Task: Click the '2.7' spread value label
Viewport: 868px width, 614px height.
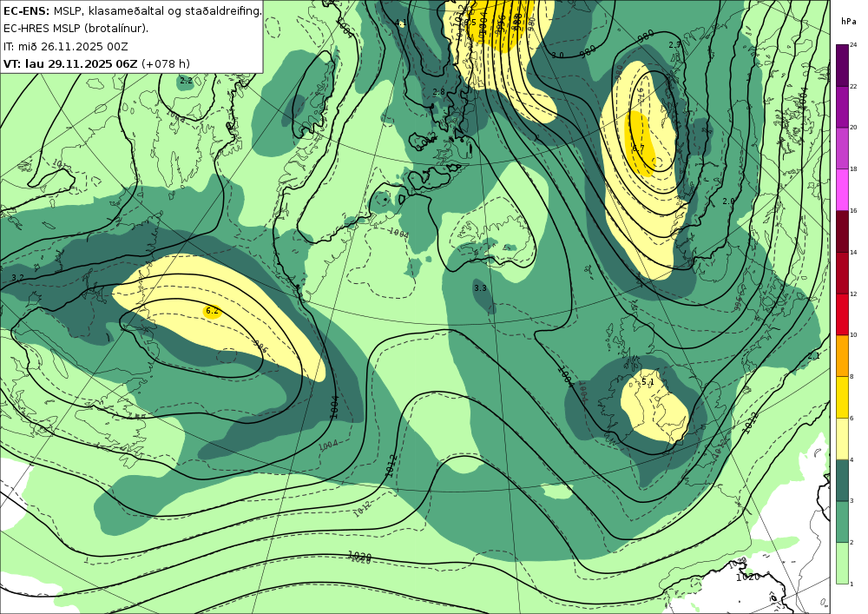Action: point(674,45)
